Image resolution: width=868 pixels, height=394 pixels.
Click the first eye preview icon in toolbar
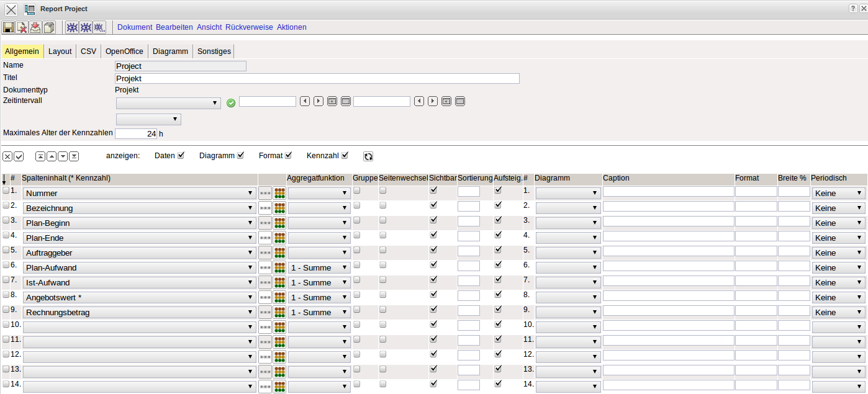click(x=72, y=27)
